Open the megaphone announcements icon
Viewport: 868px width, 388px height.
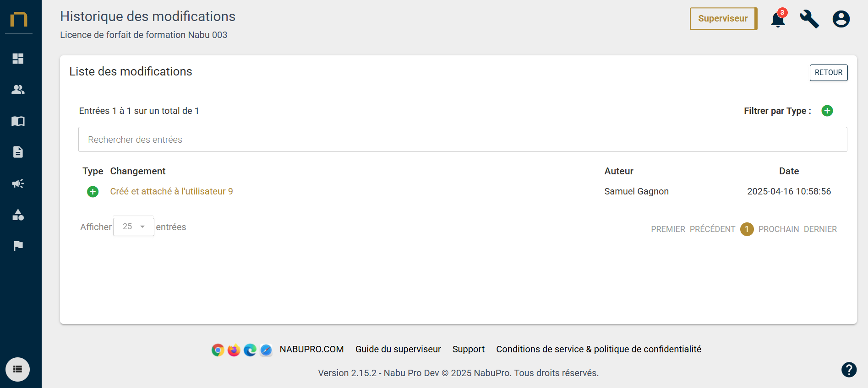pyautogui.click(x=18, y=183)
